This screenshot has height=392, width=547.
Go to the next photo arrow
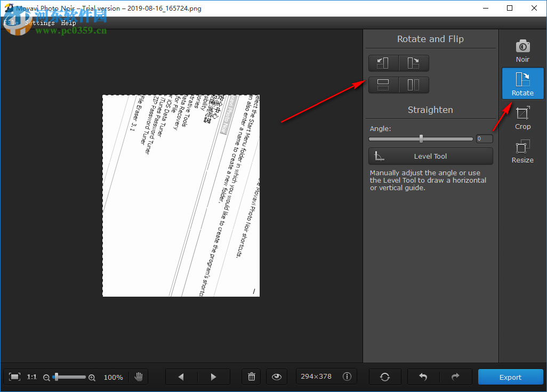213,377
